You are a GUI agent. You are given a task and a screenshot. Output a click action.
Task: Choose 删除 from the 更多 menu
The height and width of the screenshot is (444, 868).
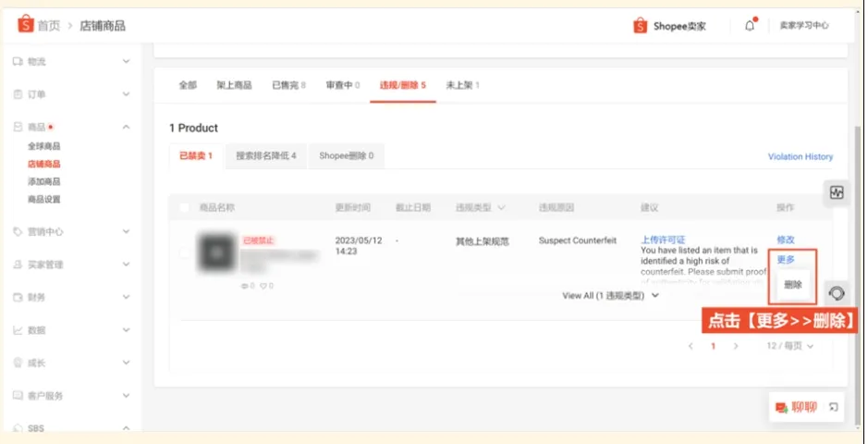tap(793, 285)
